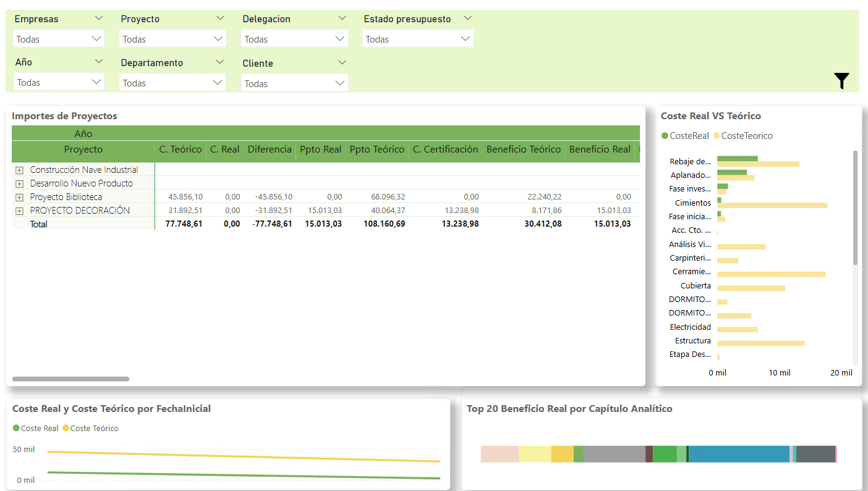Sort by the C. Teórico column header
The width and height of the screenshot is (868, 491).
(181, 149)
